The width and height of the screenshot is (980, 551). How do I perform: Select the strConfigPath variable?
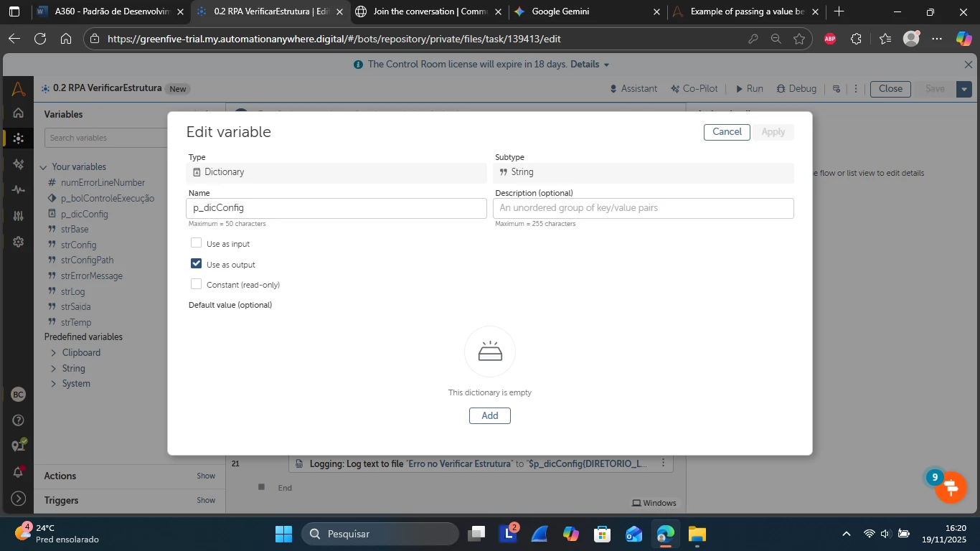point(87,260)
